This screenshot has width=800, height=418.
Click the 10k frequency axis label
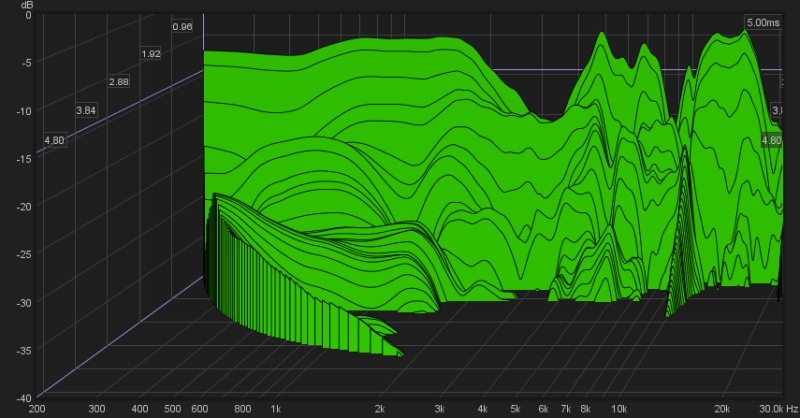click(x=619, y=409)
